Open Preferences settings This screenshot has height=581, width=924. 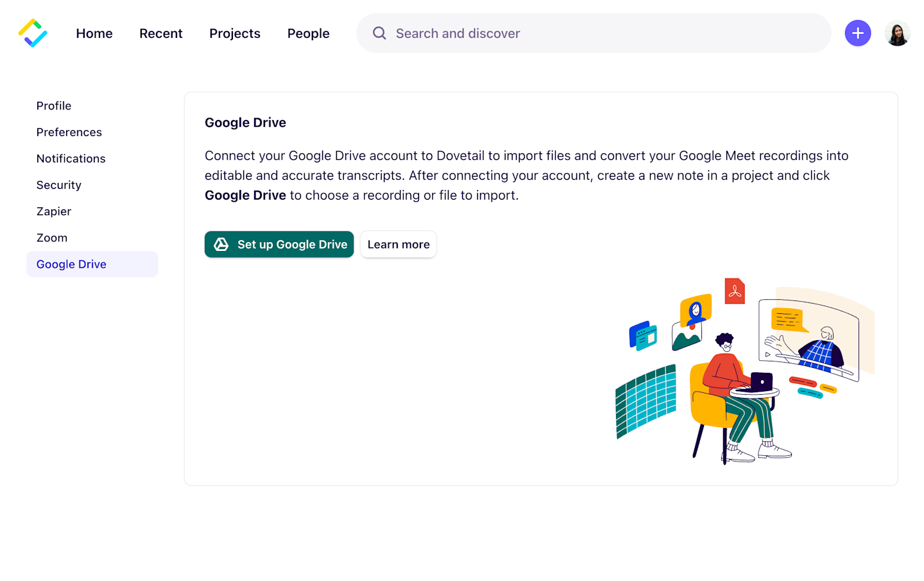(92, 132)
